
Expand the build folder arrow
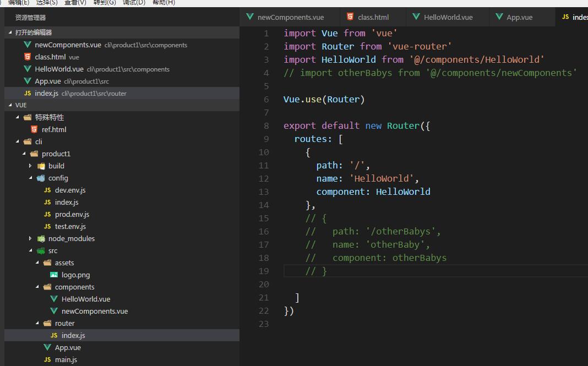31,166
